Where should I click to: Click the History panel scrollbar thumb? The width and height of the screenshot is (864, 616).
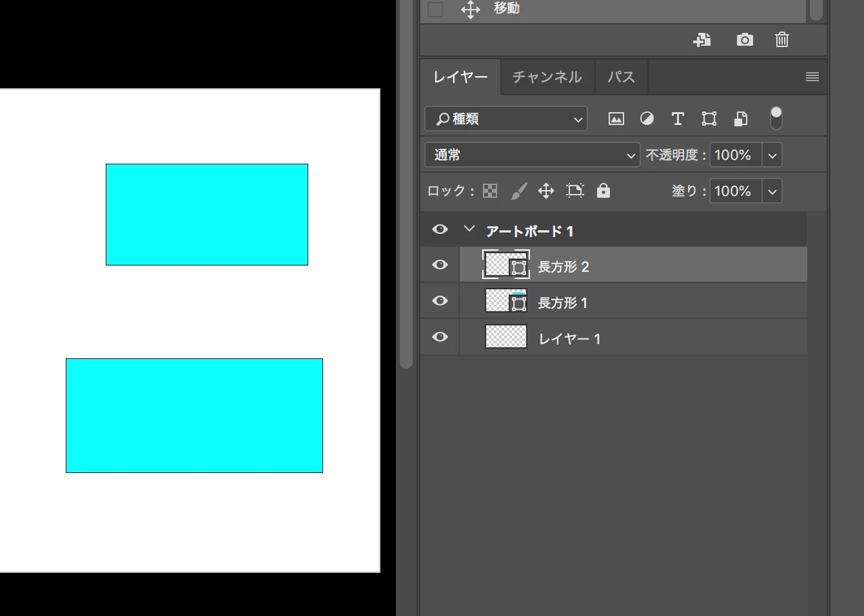pyautogui.click(x=817, y=10)
